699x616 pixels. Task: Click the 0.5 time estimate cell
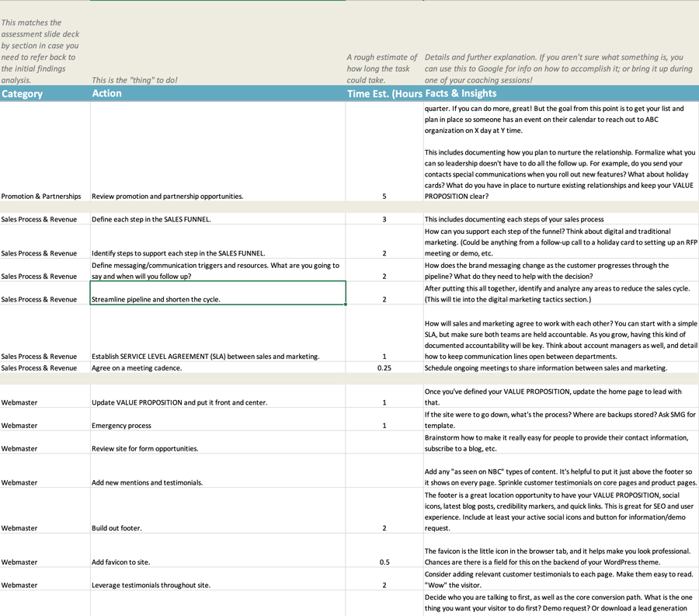(384, 551)
